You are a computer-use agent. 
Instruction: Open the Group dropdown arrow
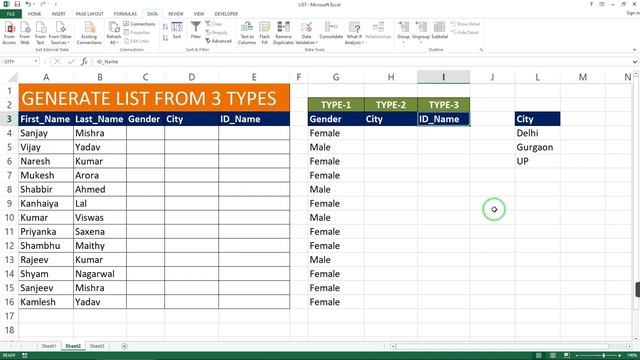tap(403, 42)
